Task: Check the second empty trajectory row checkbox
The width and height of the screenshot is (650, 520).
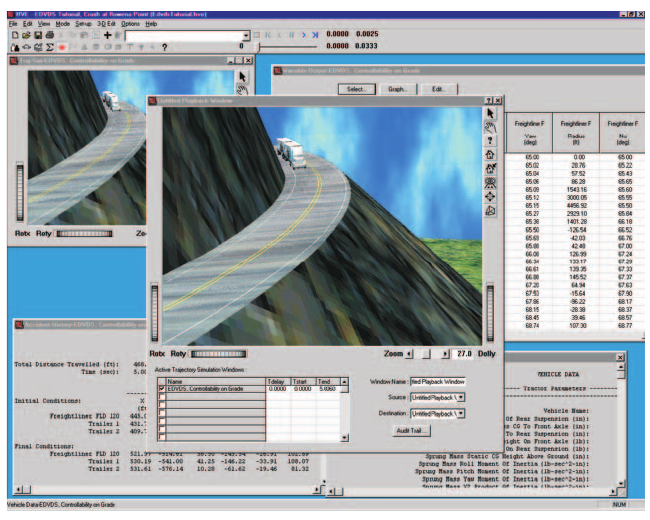Action: coord(162,405)
